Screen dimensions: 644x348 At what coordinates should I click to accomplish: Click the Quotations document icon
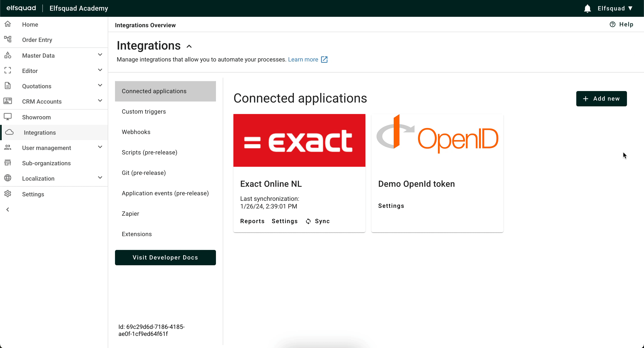(8, 86)
